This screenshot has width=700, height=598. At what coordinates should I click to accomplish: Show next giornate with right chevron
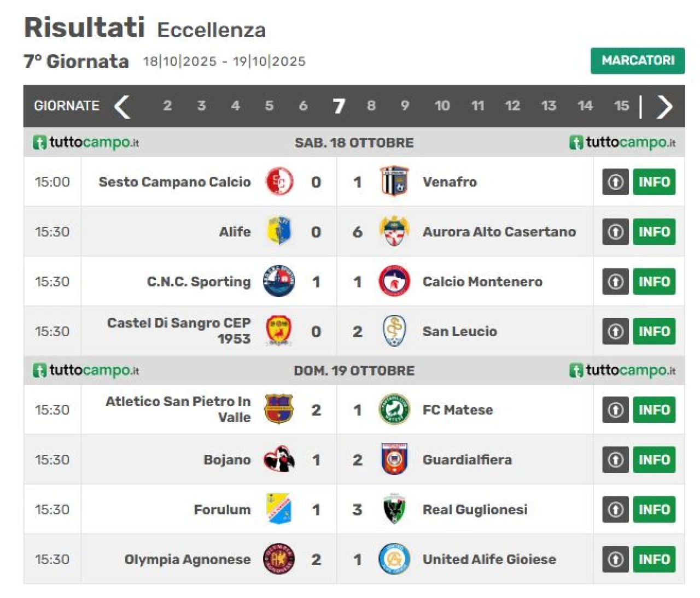point(664,106)
